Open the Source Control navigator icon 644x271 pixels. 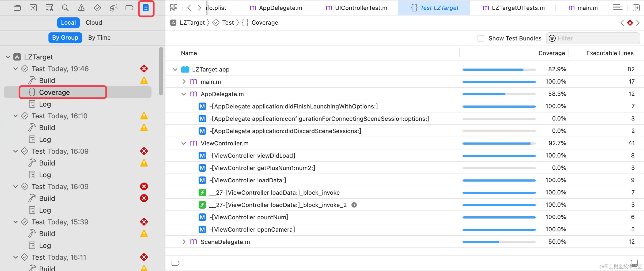click(33, 8)
